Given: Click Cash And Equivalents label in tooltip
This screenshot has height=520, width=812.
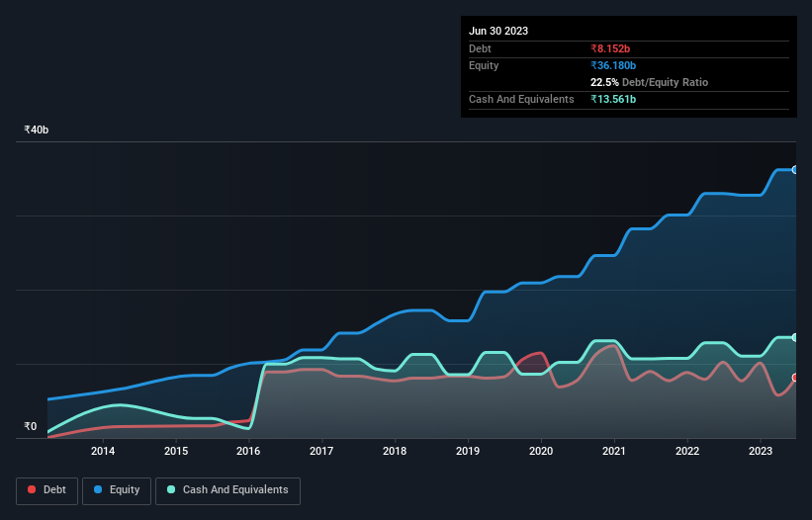Looking at the screenshot, I should 521,99.
